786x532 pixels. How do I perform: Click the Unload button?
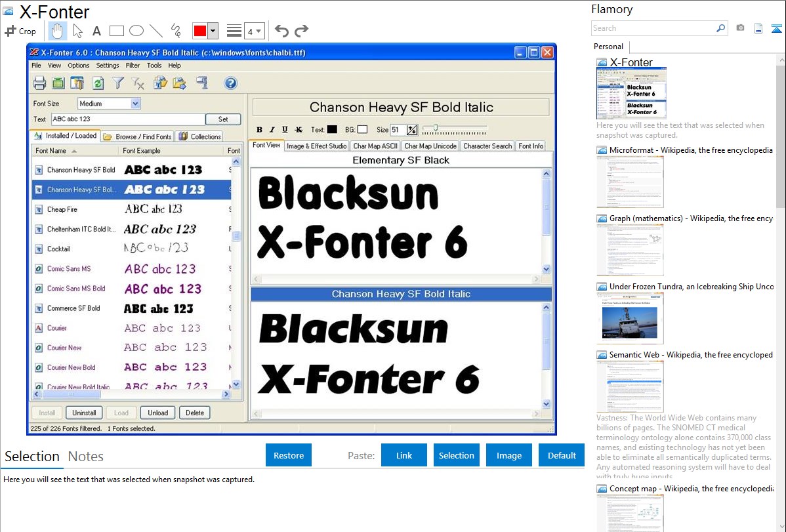point(157,413)
